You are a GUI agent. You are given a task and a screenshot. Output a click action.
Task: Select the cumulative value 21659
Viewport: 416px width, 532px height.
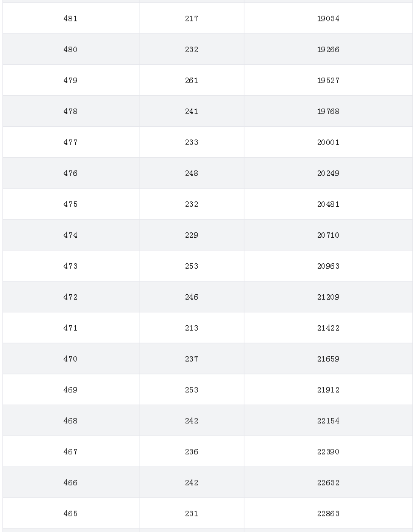[328, 359]
